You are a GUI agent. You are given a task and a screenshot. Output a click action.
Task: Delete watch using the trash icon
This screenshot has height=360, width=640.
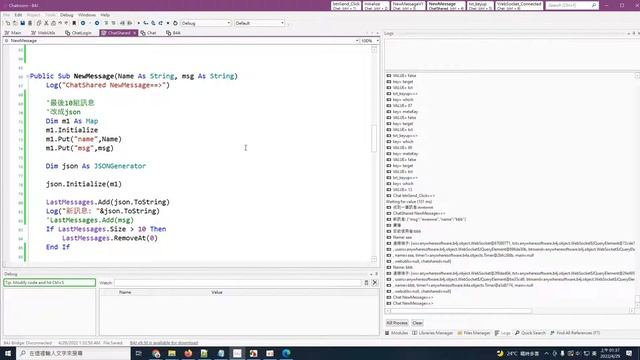tap(366, 282)
